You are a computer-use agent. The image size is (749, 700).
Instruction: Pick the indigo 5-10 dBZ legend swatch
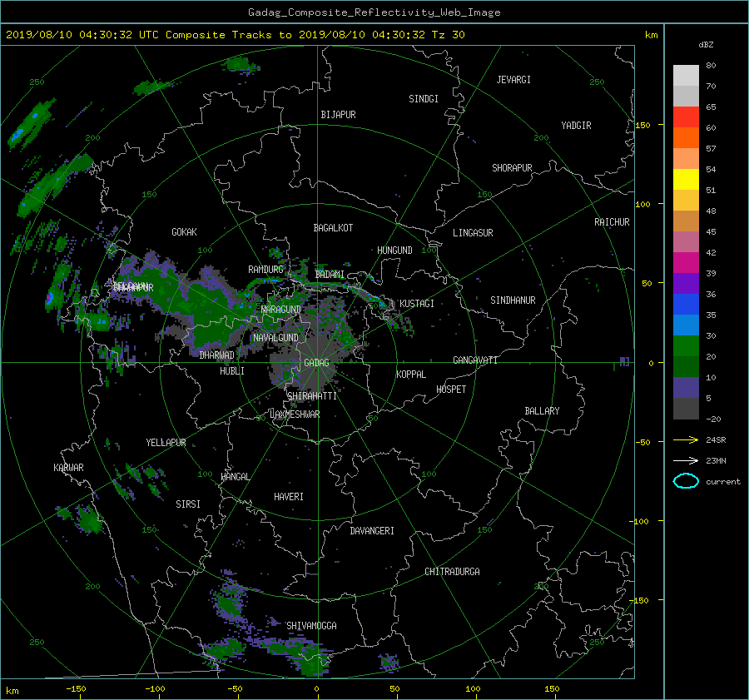point(686,387)
